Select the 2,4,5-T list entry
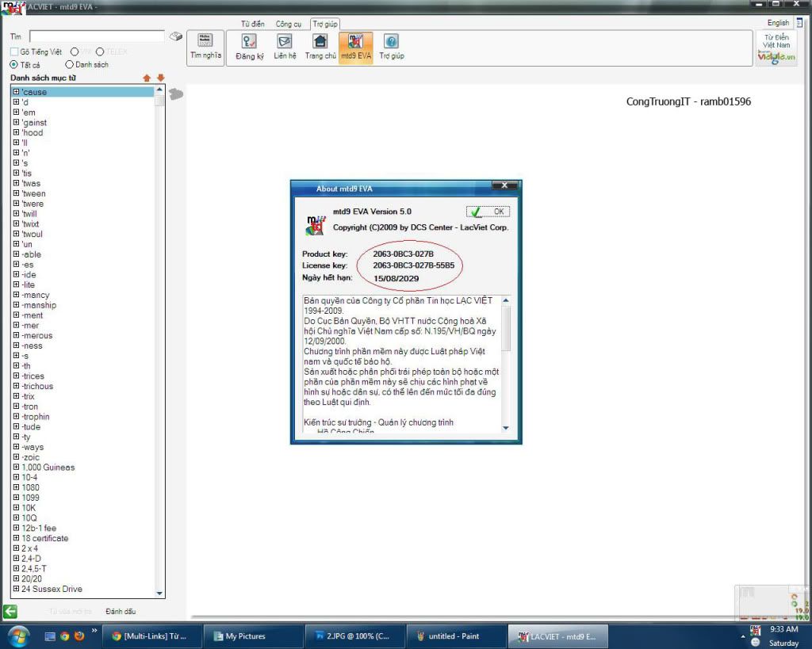The height and width of the screenshot is (649, 812). [x=34, y=568]
